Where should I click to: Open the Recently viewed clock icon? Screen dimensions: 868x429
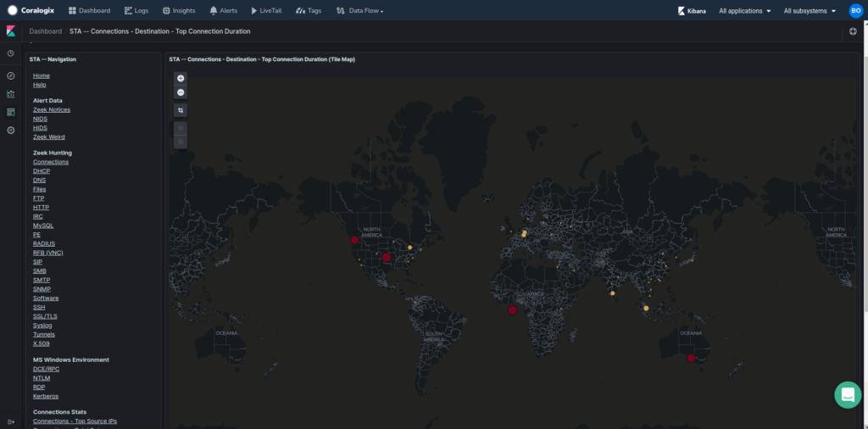[x=10, y=53]
